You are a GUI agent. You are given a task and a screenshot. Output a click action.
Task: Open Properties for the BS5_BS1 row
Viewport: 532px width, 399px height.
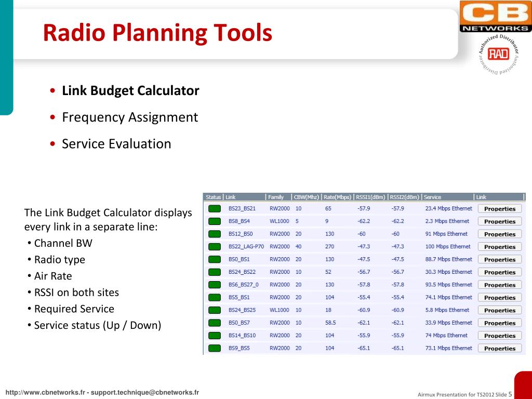499,298
